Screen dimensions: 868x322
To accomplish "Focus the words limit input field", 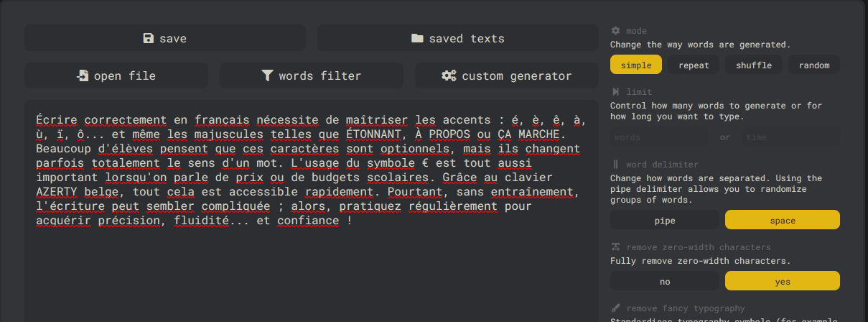I will coord(660,137).
